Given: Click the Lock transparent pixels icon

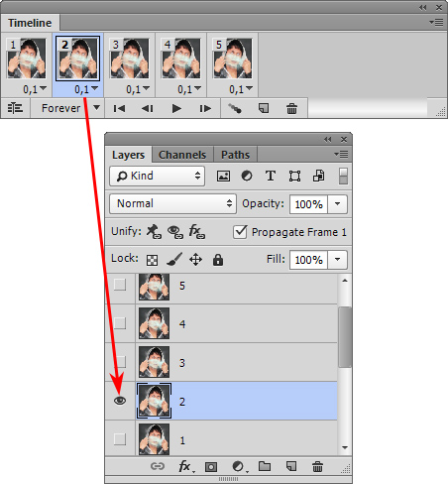Looking at the screenshot, I should point(152,260).
